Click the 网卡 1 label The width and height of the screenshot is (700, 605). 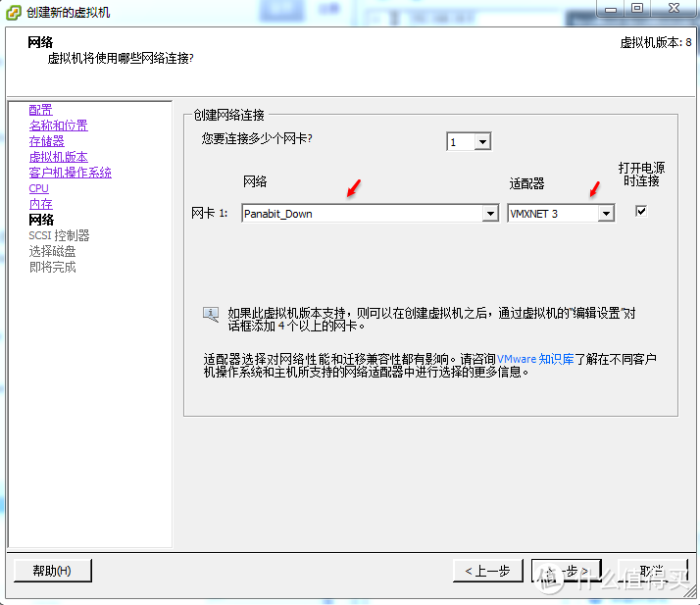pos(210,213)
